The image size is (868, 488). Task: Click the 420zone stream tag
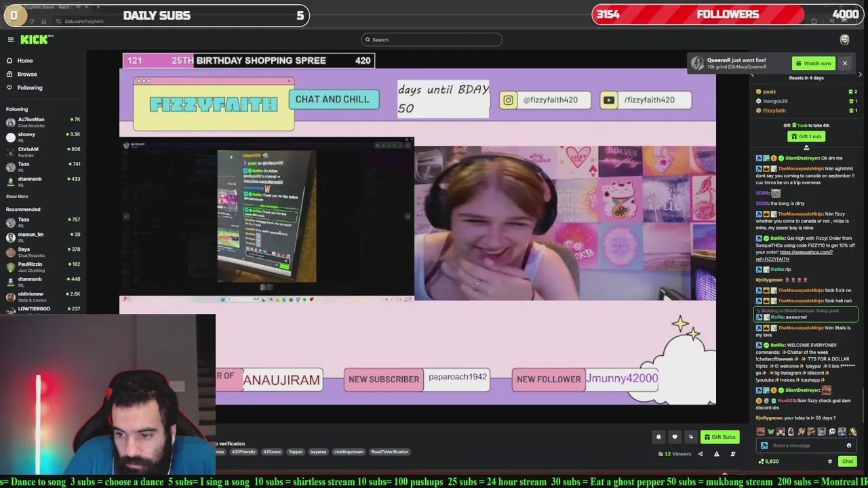point(272,452)
